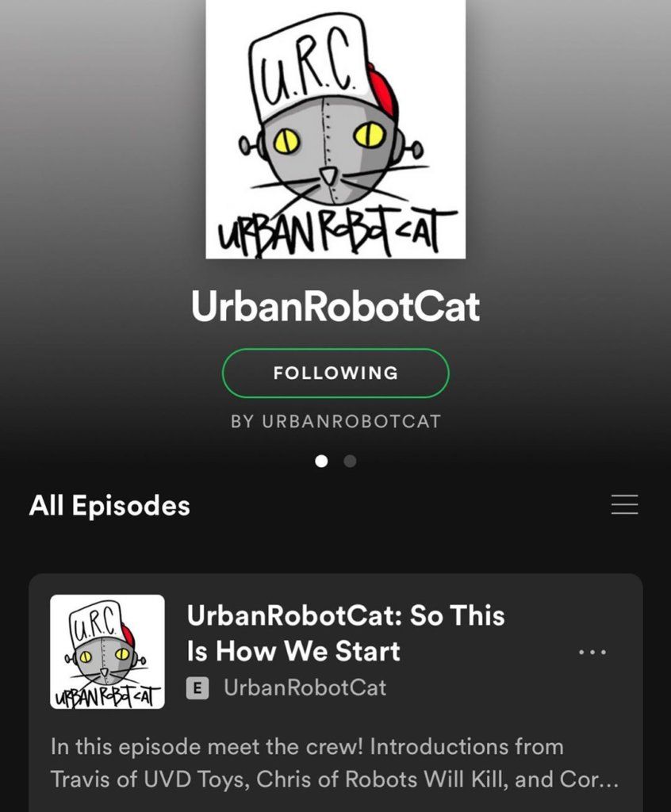Select the UrbanRobotCat podcast title heading
Image resolution: width=671 pixels, height=812 pixels.
[335, 306]
